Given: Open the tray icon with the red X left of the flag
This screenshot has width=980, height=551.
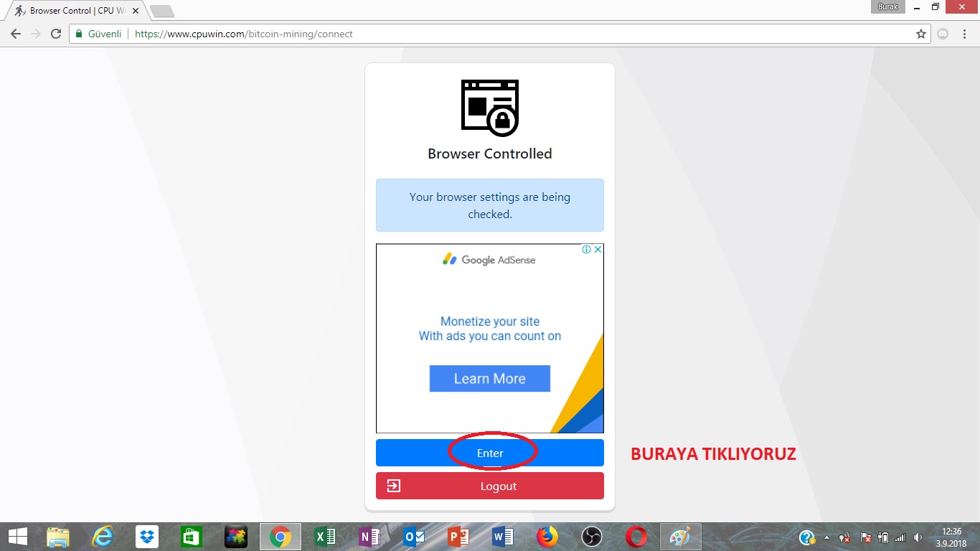Looking at the screenshot, I should click(x=845, y=537).
